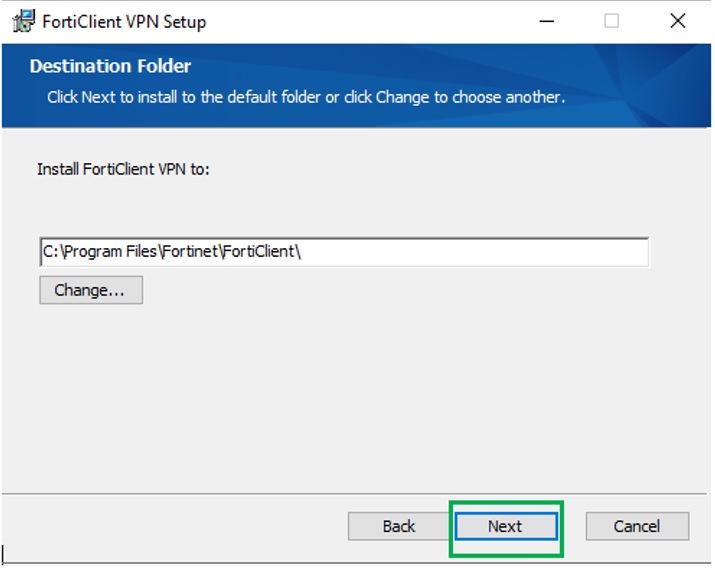Screen dimensions: 715x568
Task: Click Next to continue installation
Action: click(x=505, y=527)
